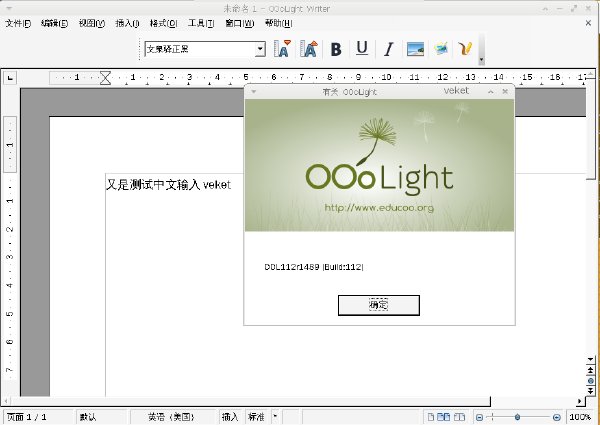Toggle italic formatting

389,49
